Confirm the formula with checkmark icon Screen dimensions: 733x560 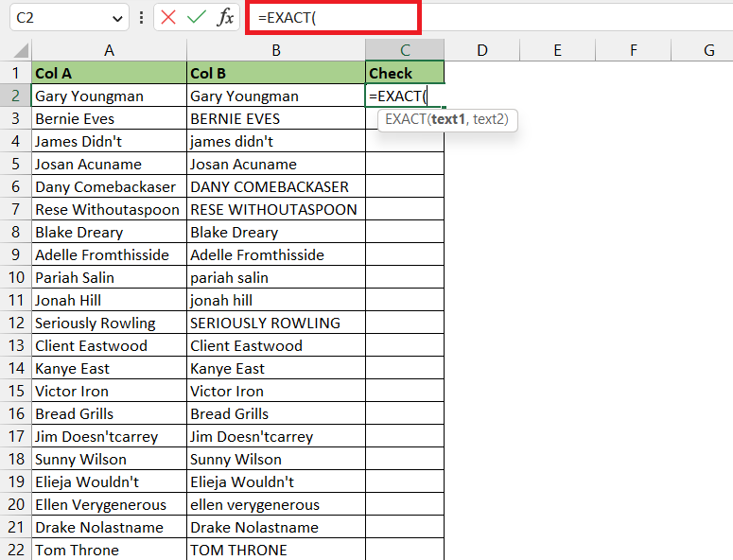197,18
